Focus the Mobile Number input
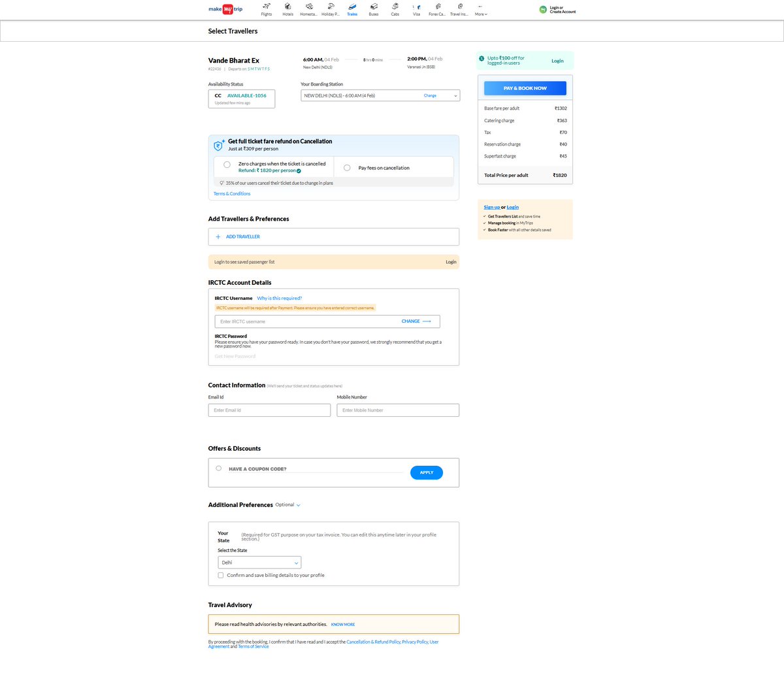This screenshot has width=784, height=688. coord(398,410)
